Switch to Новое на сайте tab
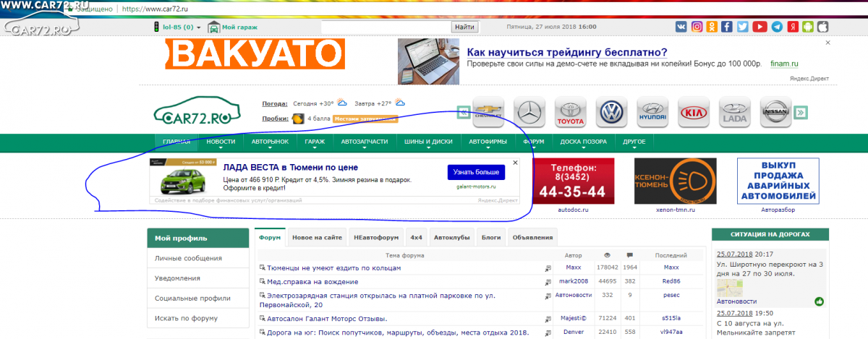 [318, 237]
